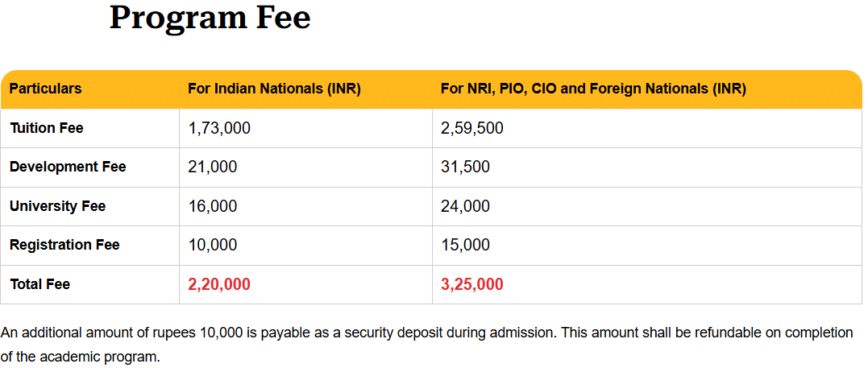Select the 21,000 development fee cell
868x368 pixels.
[212, 167]
